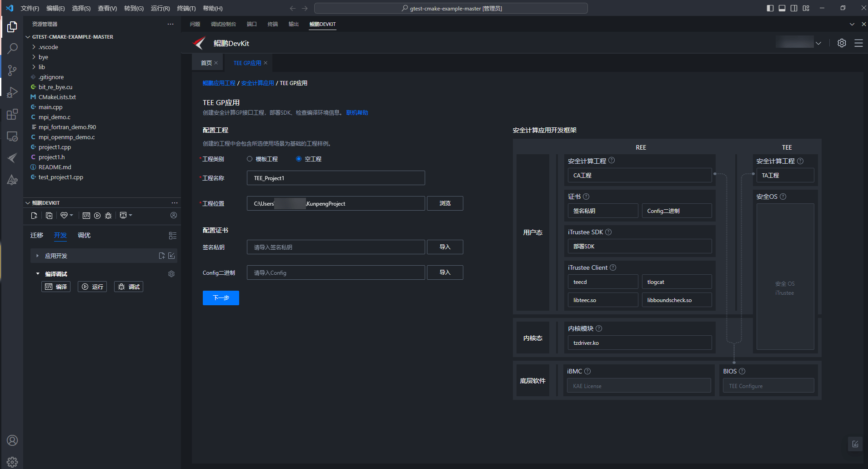This screenshot has height=469, width=868.
Task: Open main.cpp in the explorer
Action: (x=50, y=107)
